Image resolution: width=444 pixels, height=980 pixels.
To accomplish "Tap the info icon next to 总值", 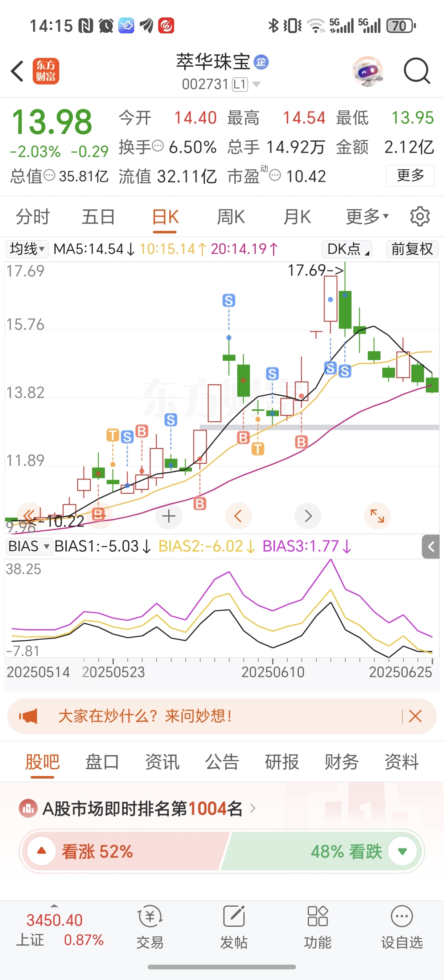I will click(x=49, y=175).
